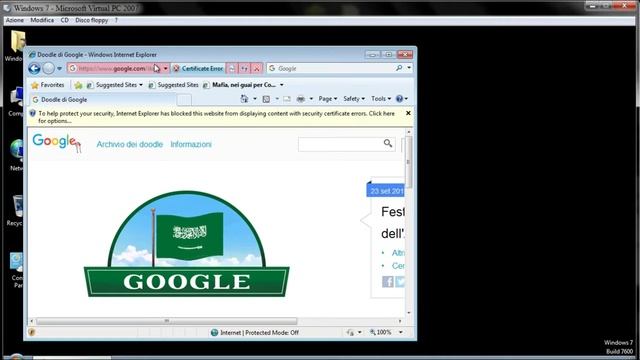Open the Tools menu
The image size is (640, 360).
point(381,99)
